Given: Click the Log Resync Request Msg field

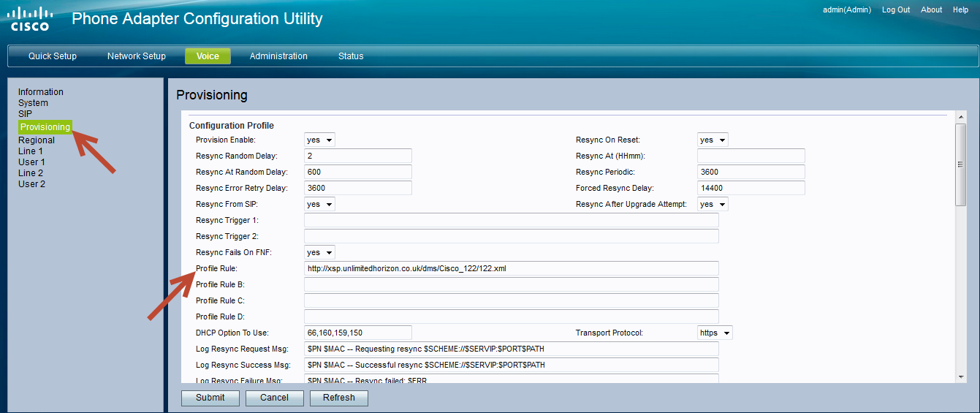Looking at the screenshot, I should pyautogui.click(x=512, y=349).
